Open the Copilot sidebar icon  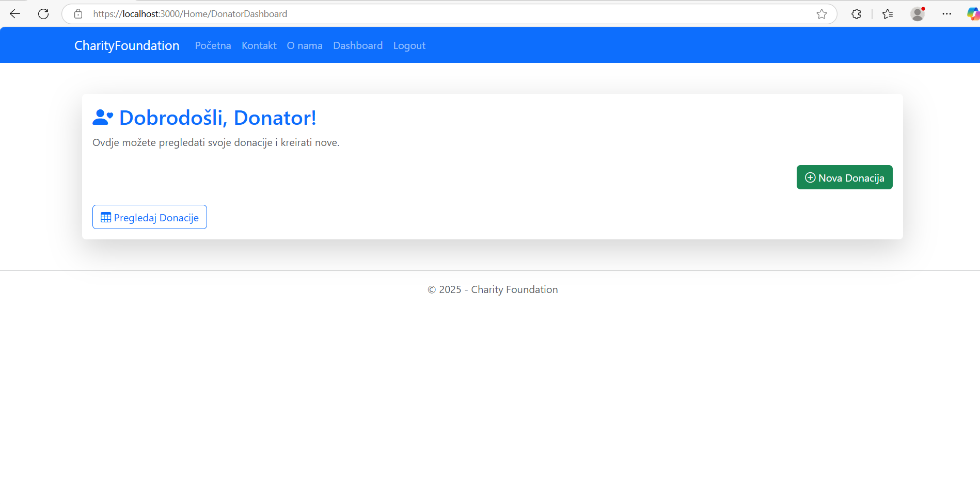coord(973,14)
